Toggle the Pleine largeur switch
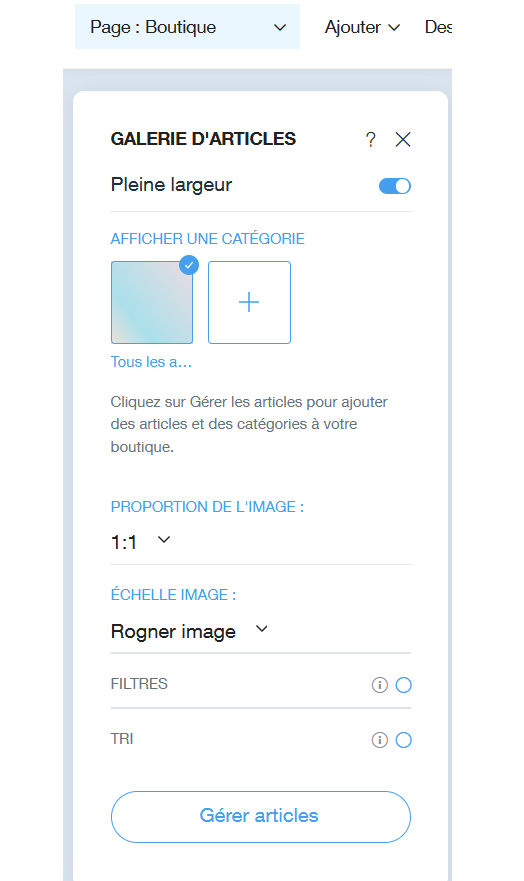 [395, 186]
